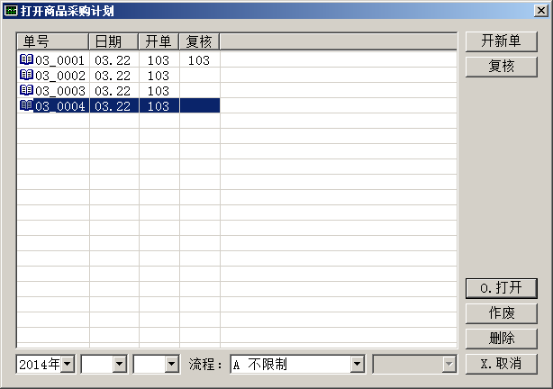Expand the month dropdown next to year

click(x=119, y=364)
